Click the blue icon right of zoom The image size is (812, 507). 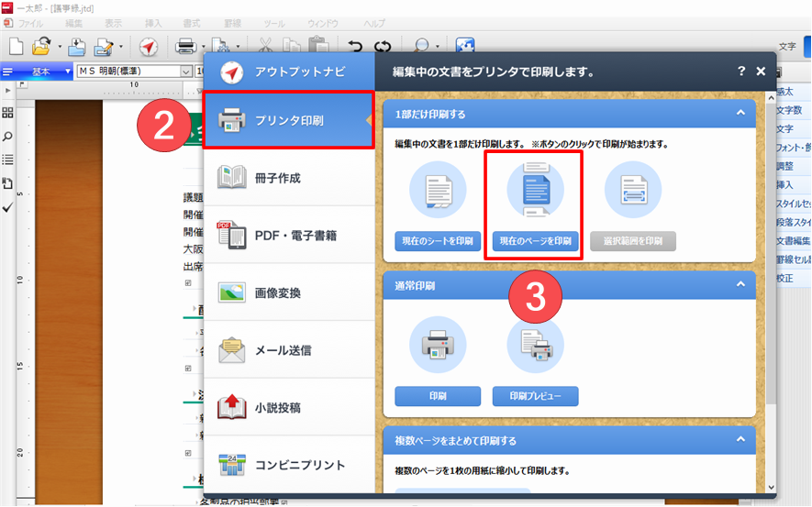click(465, 45)
